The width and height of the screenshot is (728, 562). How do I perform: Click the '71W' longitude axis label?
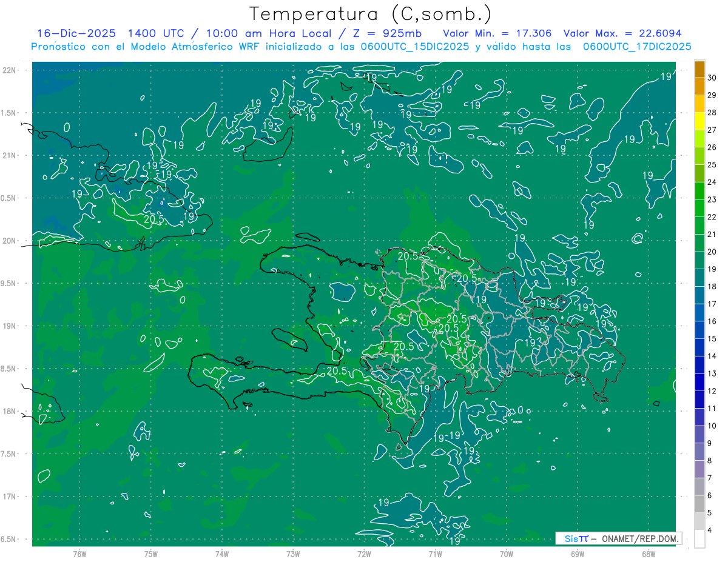[x=435, y=554]
